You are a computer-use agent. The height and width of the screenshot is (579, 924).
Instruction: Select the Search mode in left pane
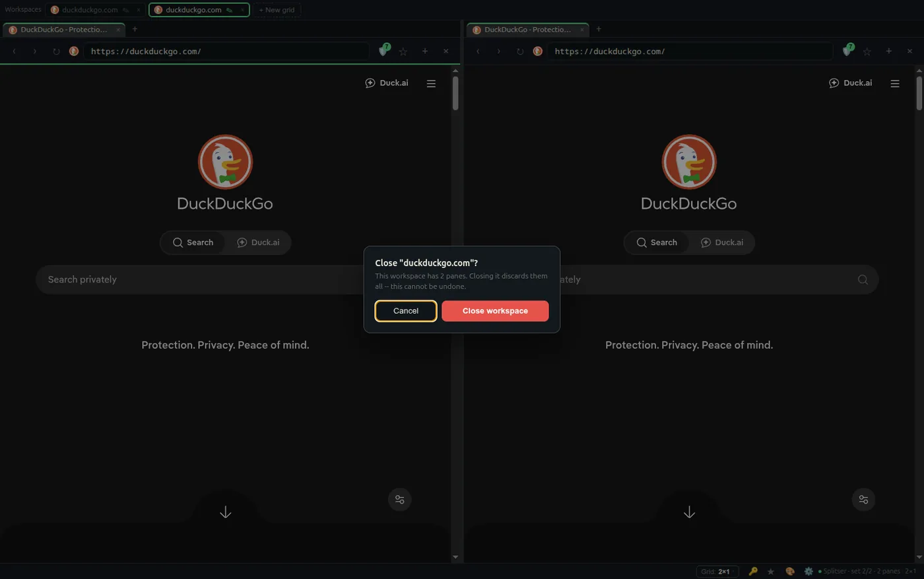[193, 242]
